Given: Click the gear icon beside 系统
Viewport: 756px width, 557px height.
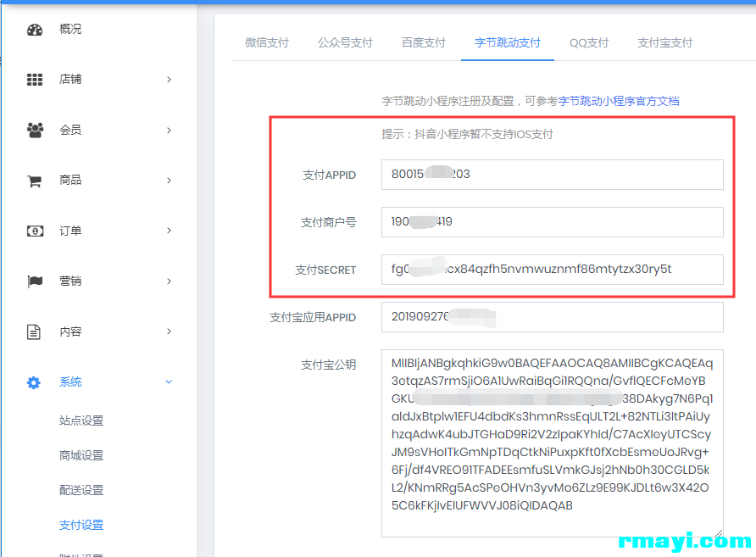Looking at the screenshot, I should pyautogui.click(x=34, y=382).
